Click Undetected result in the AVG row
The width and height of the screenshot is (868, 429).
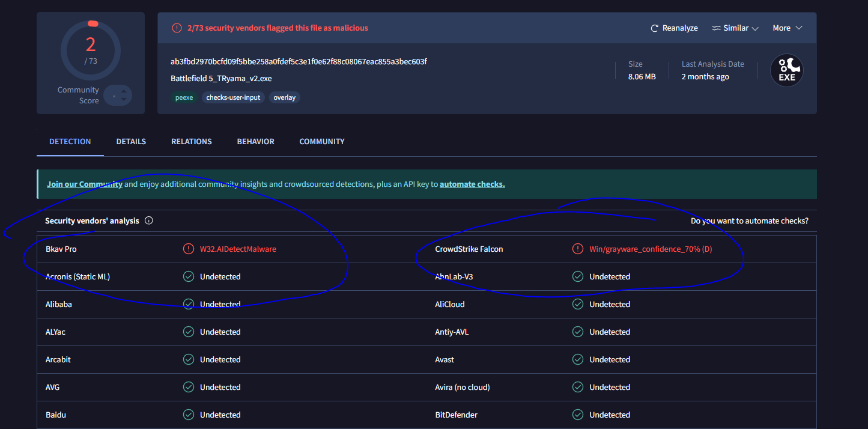(220, 387)
